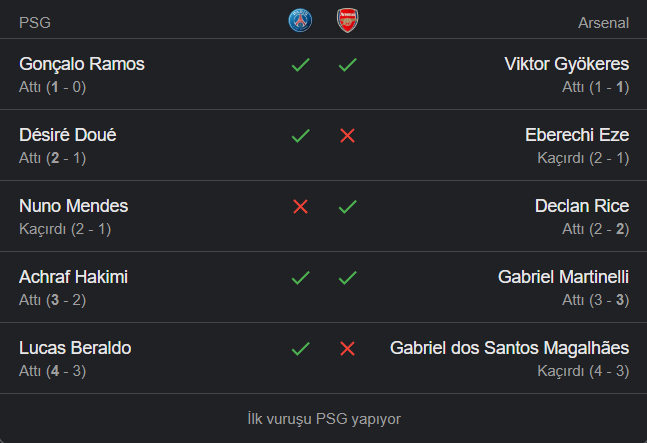
Task: Click Viktor Gyökeres's green scored checkmark
Action: click(x=347, y=65)
